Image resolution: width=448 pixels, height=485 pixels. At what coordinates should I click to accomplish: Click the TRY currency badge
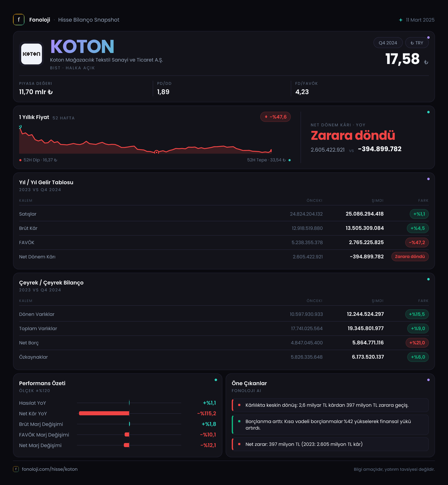(x=417, y=43)
